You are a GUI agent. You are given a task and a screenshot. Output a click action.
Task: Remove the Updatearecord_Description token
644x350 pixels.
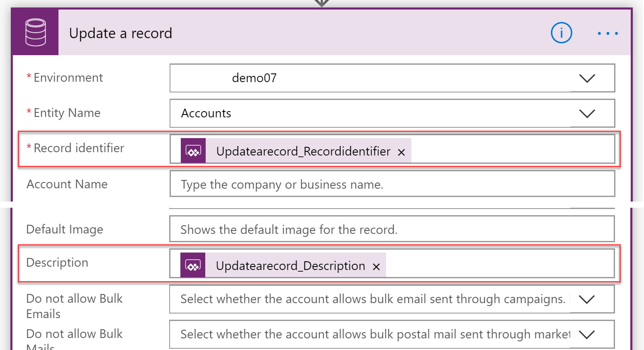pyautogui.click(x=376, y=267)
